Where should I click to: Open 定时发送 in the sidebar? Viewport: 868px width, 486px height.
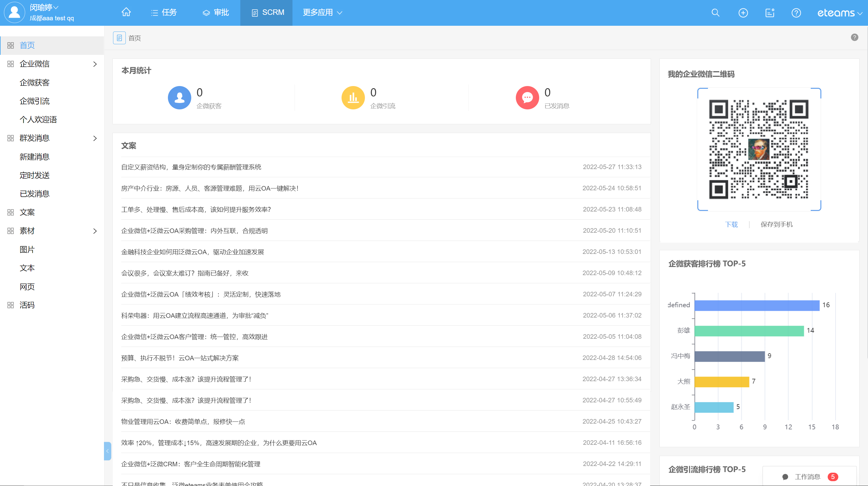tap(34, 175)
